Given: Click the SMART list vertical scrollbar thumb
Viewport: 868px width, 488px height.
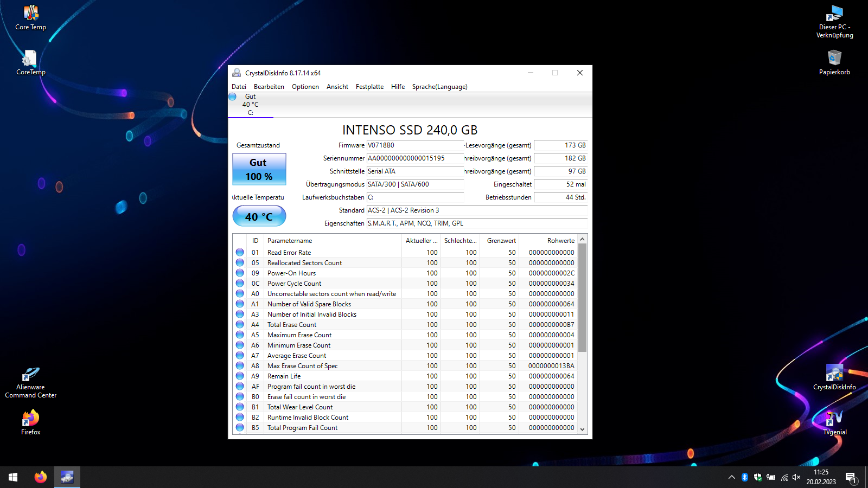Looking at the screenshot, I should [583, 298].
